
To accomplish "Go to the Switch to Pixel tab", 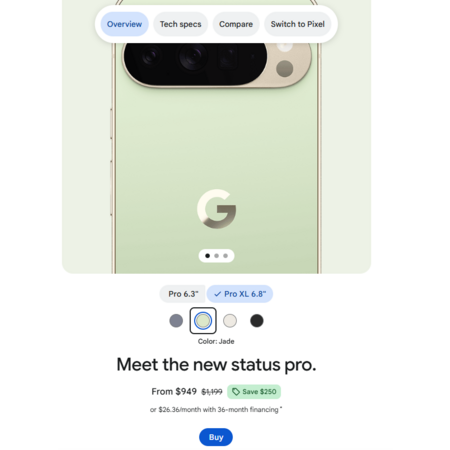I will [x=297, y=24].
